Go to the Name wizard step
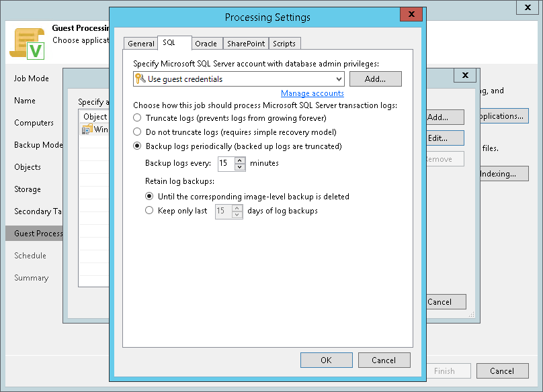 click(x=25, y=101)
